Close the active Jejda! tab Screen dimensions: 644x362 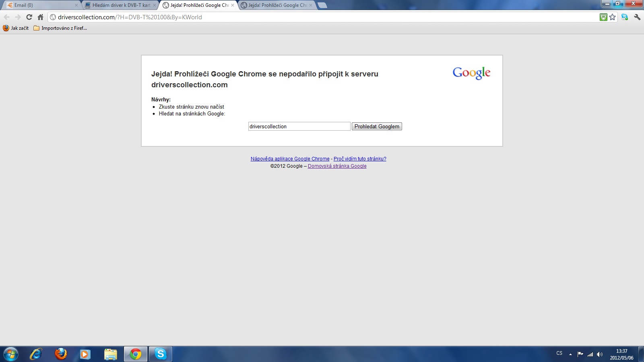pos(232,5)
